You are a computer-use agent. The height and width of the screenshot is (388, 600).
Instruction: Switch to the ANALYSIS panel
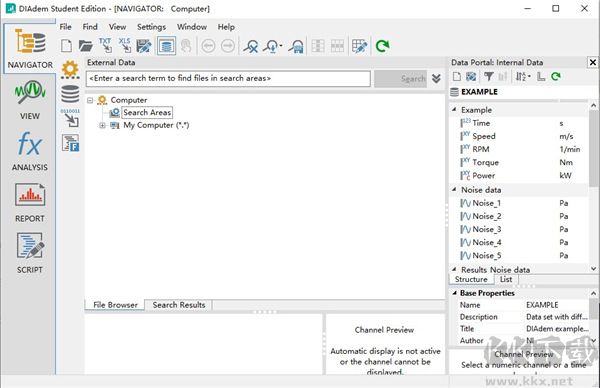(29, 151)
